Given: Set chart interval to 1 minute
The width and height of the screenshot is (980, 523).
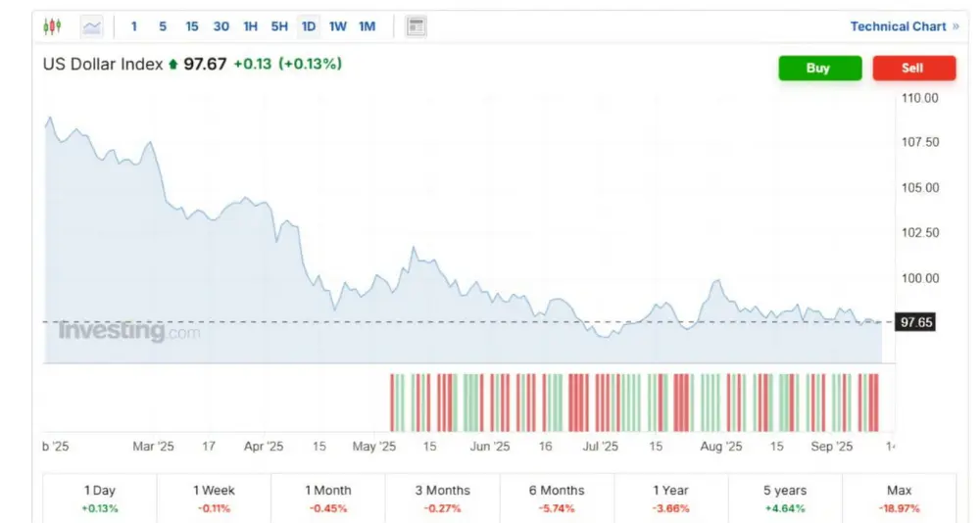Looking at the screenshot, I should pos(134,26).
